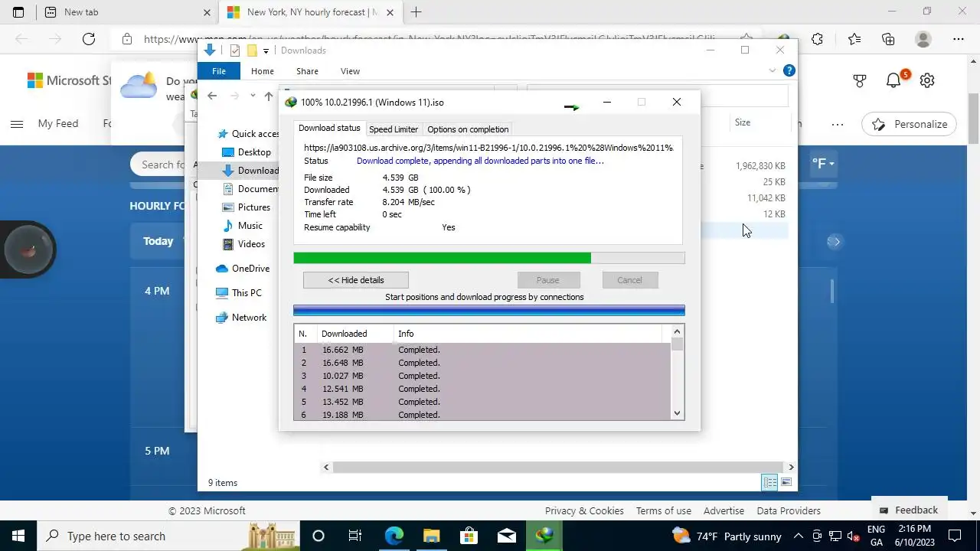
Task: Show hidden system tray icons chevron
Action: coord(799,536)
